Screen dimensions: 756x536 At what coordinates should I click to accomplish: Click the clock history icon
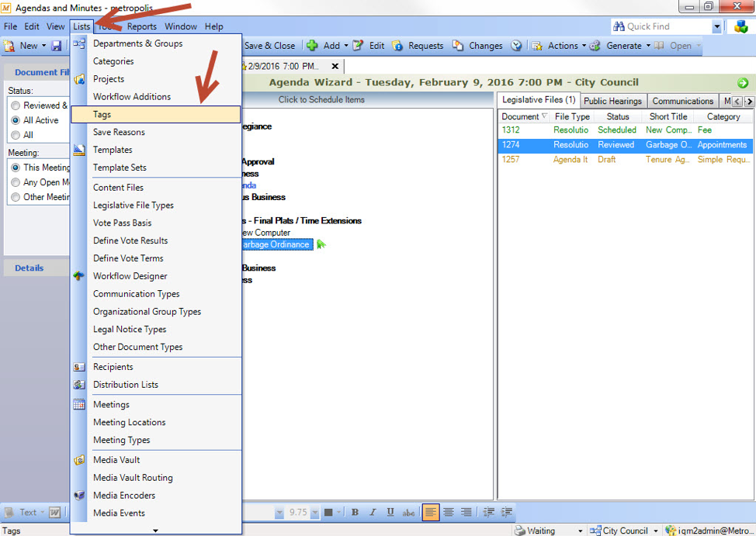click(516, 46)
